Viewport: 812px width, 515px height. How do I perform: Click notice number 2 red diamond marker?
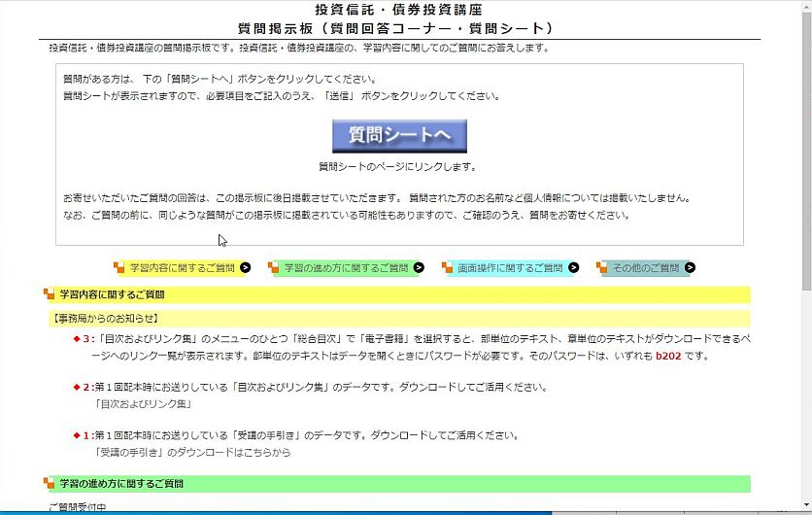coord(77,387)
